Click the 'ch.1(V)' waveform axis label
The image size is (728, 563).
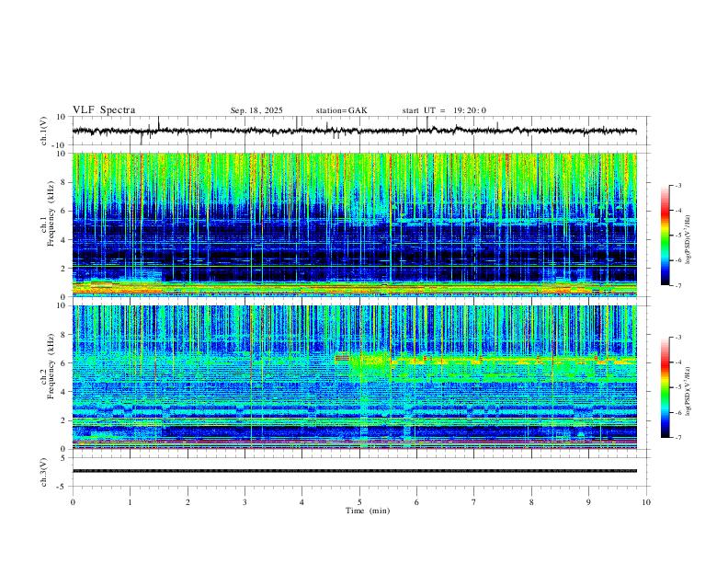(44, 131)
